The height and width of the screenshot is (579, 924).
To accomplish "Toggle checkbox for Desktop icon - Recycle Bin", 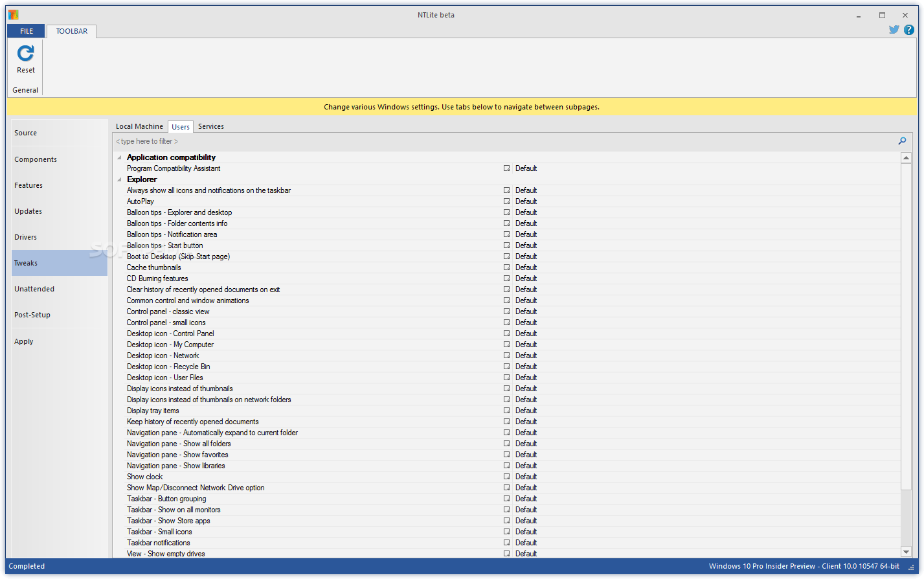I will point(506,367).
